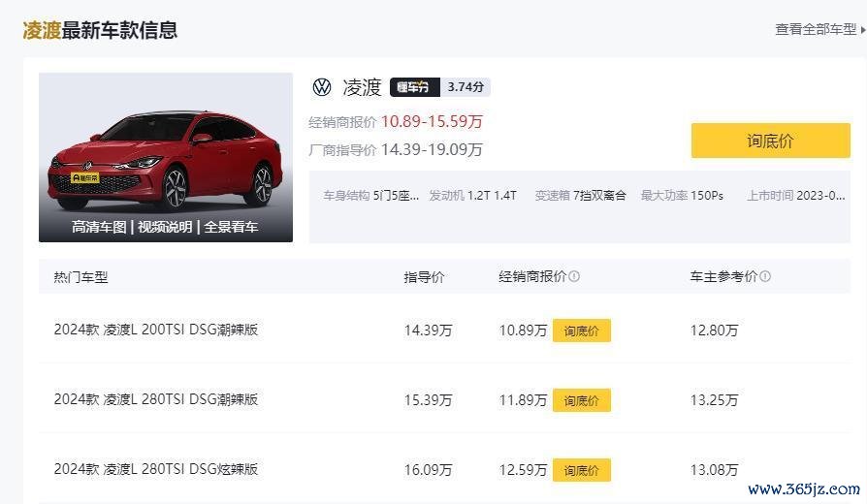Click the red Lamando car thumbnail
867x504 pixels.
click(x=165, y=157)
